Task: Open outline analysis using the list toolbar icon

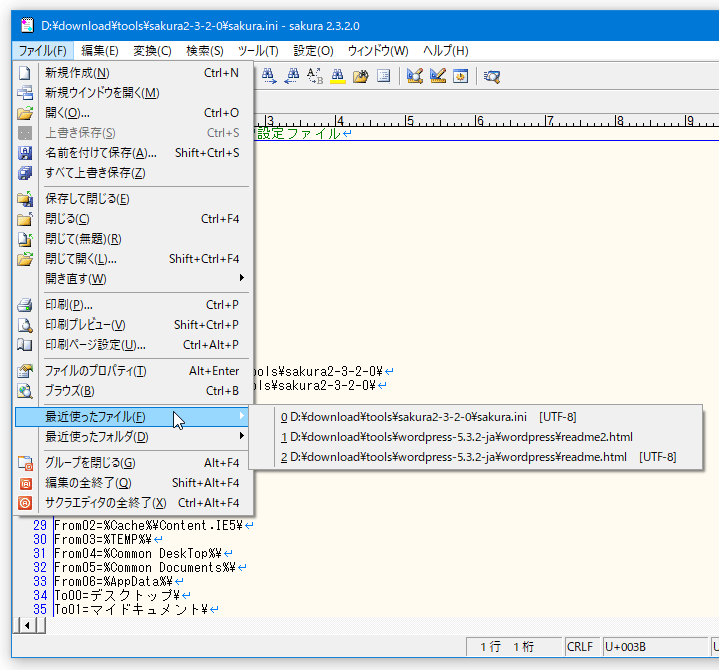Action: (x=383, y=76)
